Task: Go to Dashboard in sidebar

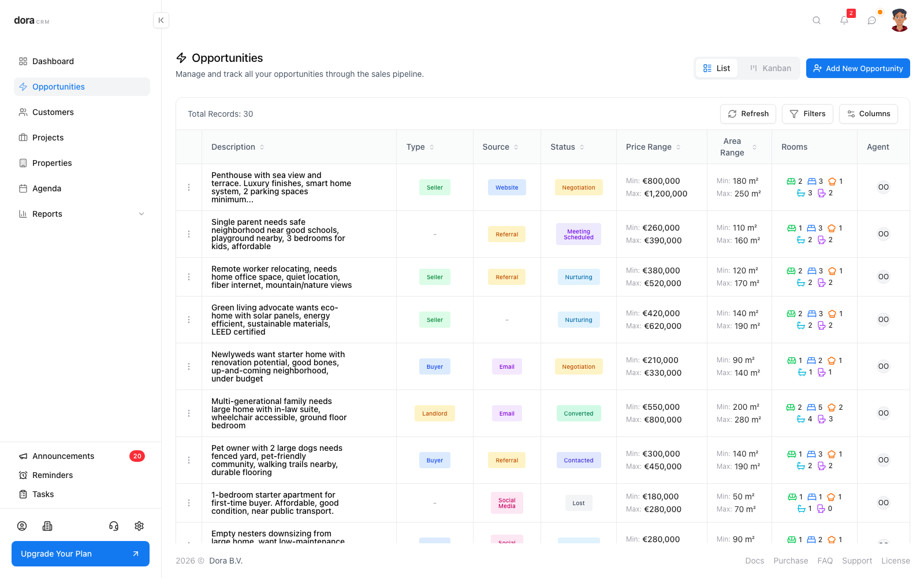Action: (82, 61)
